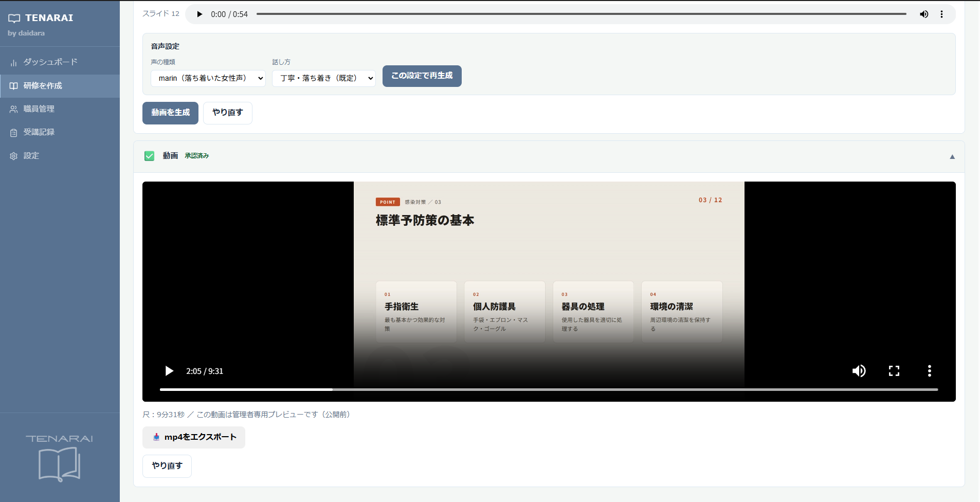980x502 pixels.
Task: Click やり直す next to 動画を生成
Action: click(x=228, y=113)
